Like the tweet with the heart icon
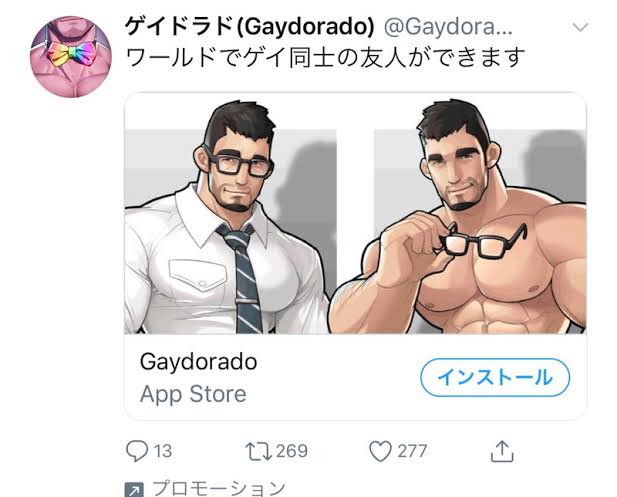This screenshot has width=617, height=497. click(381, 451)
